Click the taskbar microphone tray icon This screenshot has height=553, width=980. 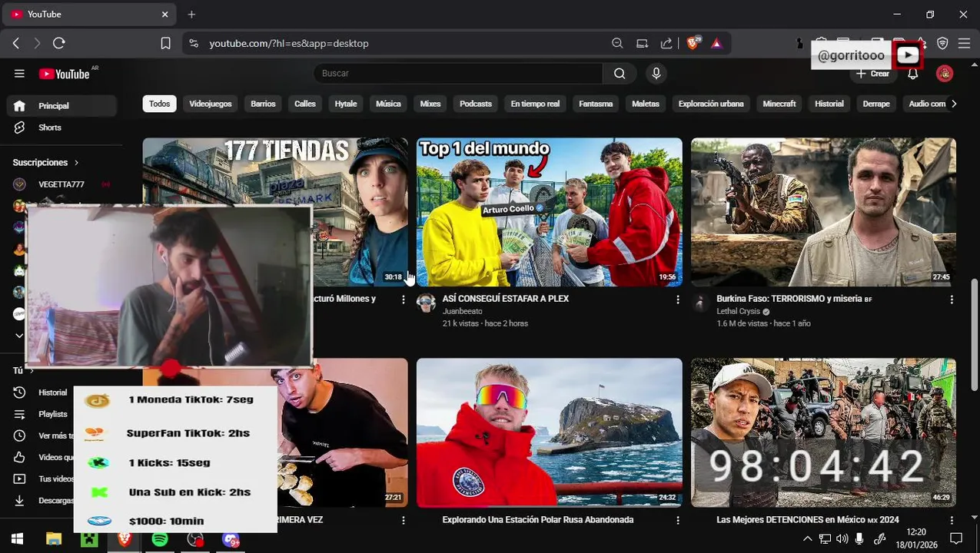(859, 539)
